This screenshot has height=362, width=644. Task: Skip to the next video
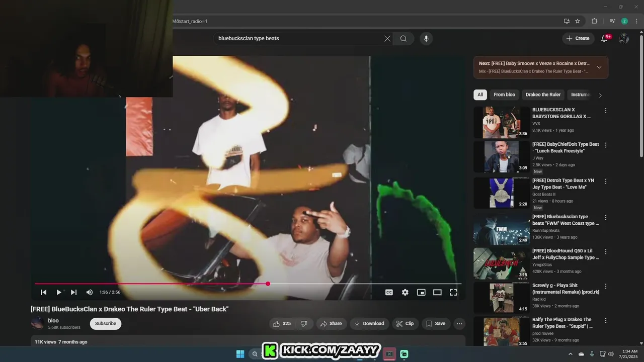pos(74,292)
